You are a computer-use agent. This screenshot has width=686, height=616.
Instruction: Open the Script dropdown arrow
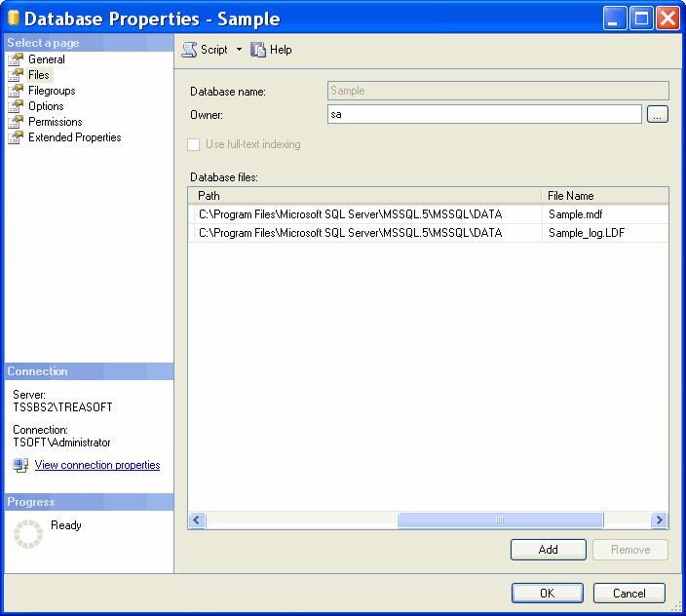[x=239, y=50]
